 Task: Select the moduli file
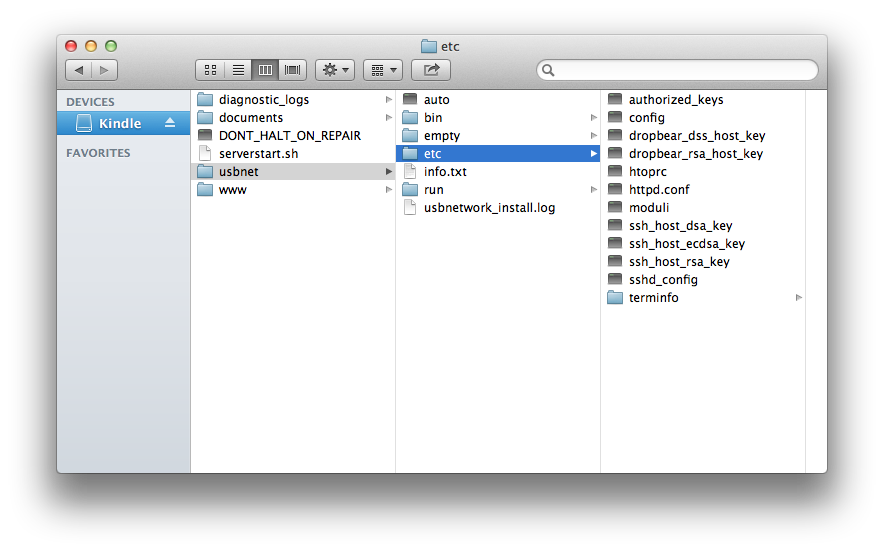coord(703,207)
